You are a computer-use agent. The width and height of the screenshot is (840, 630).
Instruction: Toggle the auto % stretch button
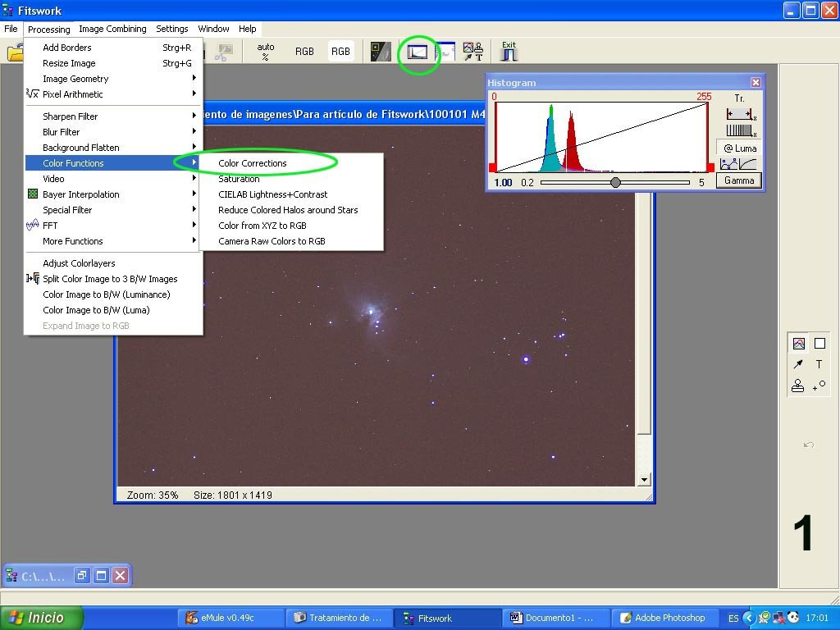(x=266, y=52)
